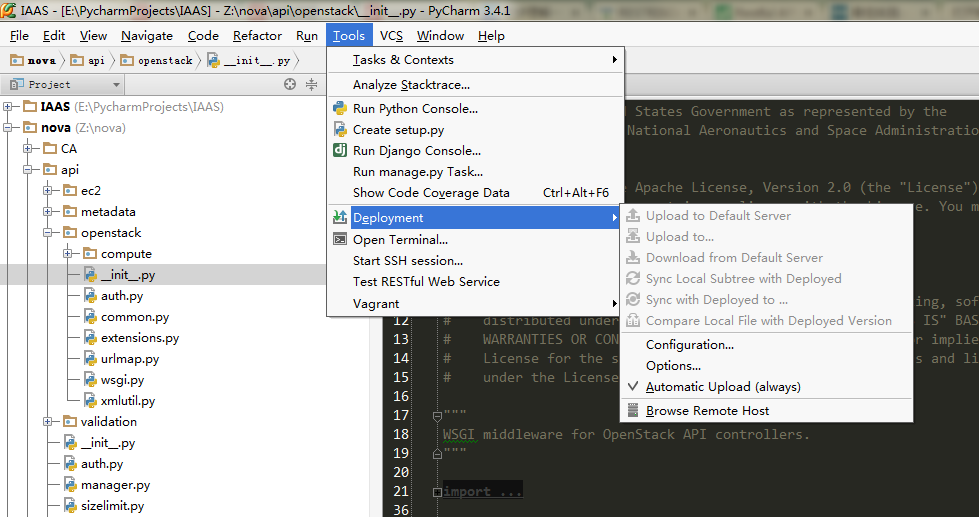The width and height of the screenshot is (979, 517).
Task: Close the Tools menu in menu bar
Action: point(349,36)
